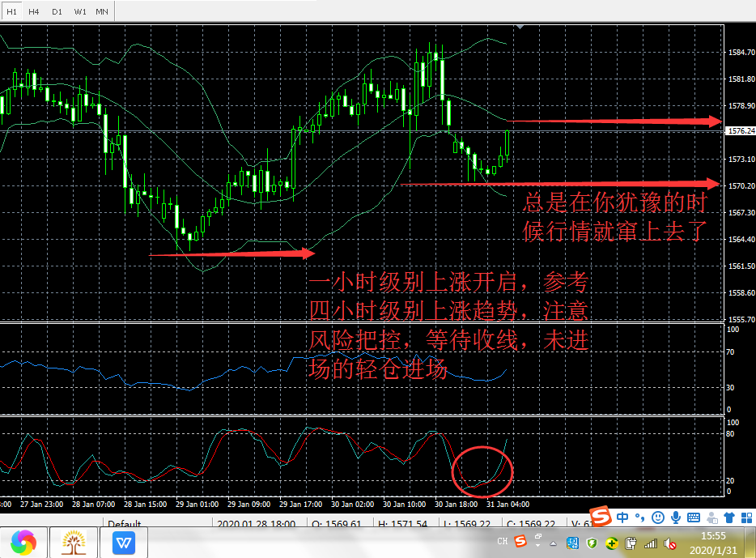Open Sogou emoji smiley panel
The height and width of the screenshot is (558, 756).
657,518
